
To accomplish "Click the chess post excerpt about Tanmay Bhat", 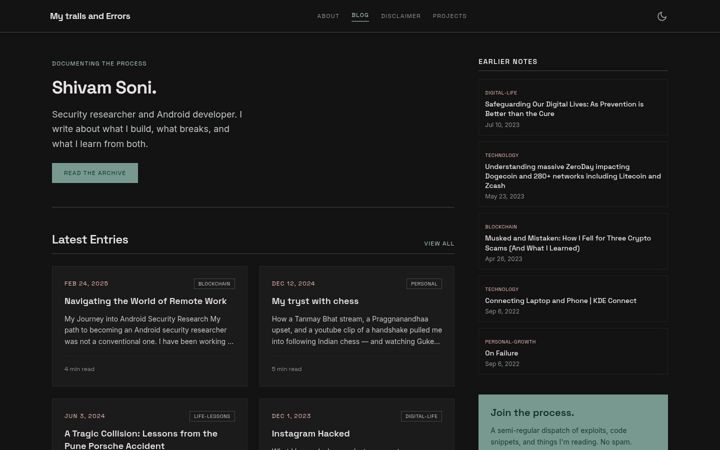I will point(357,330).
